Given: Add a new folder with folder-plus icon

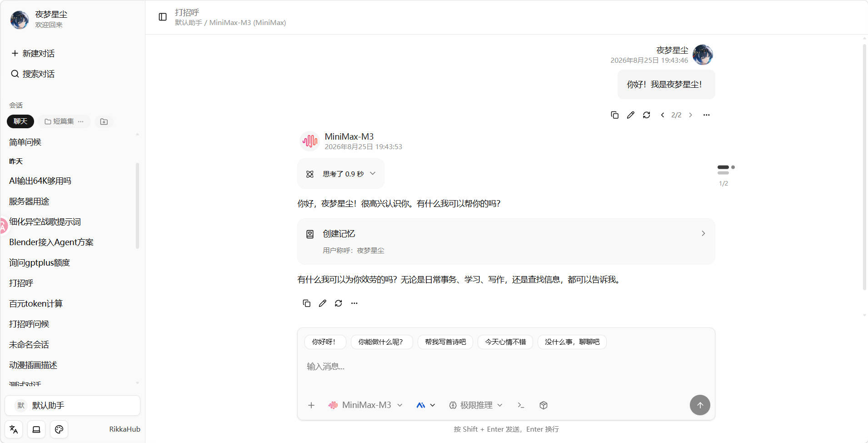Looking at the screenshot, I should (104, 121).
